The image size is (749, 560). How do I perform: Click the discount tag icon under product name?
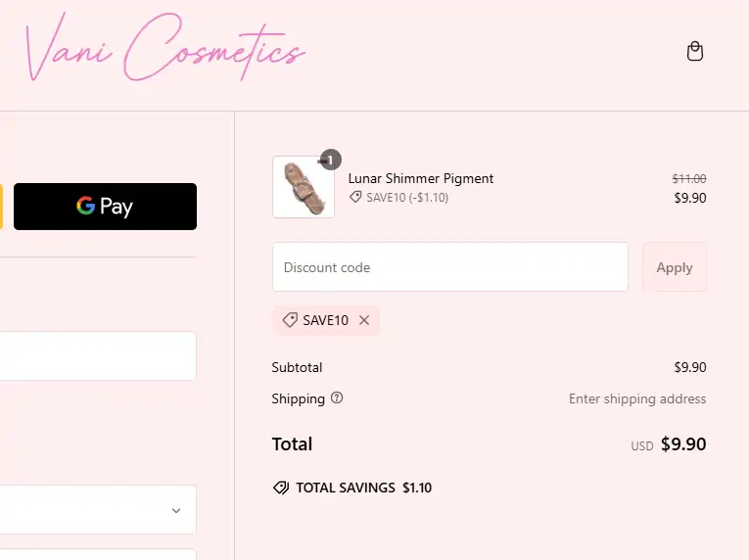tap(355, 197)
